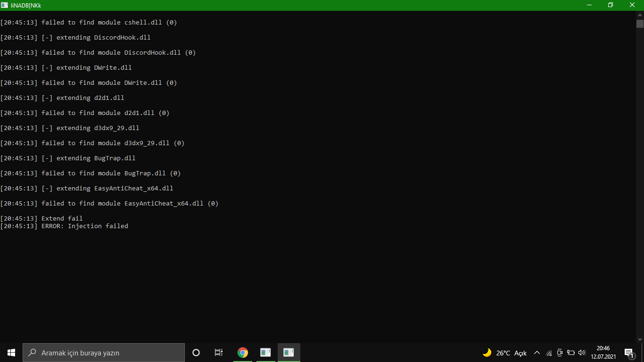The height and width of the screenshot is (362, 644).
Task: Click 'failed to find module d3dx9_29.dll (0)'
Action: pyautogui.click(x=113, y=143)
